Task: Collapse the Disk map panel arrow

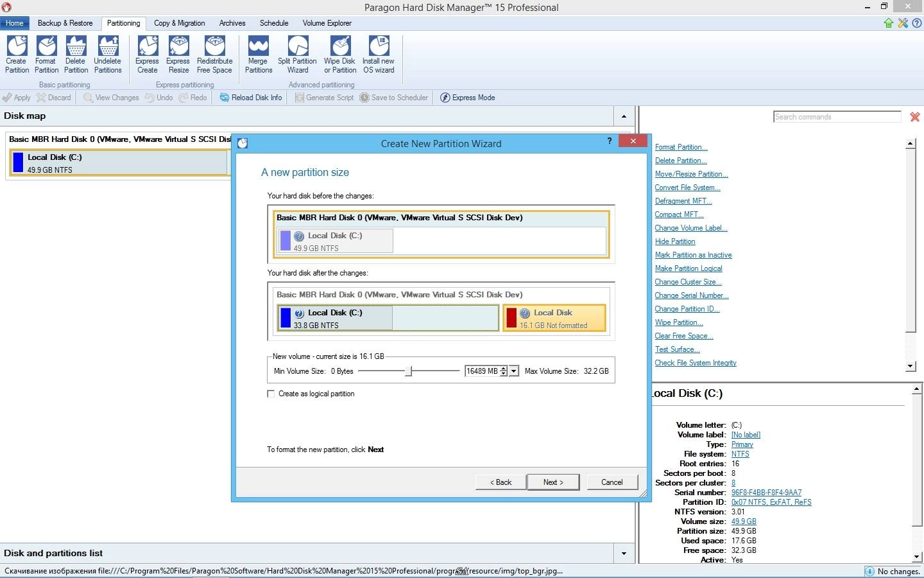Action: click(624, 116)
